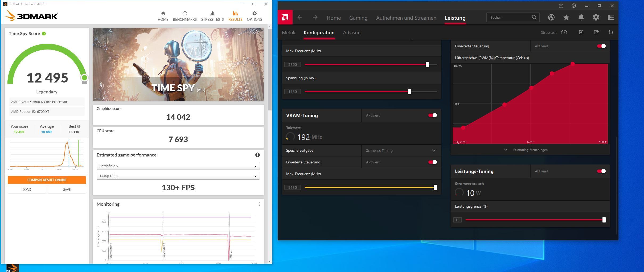Open notifications bell icon

point(581,17)
